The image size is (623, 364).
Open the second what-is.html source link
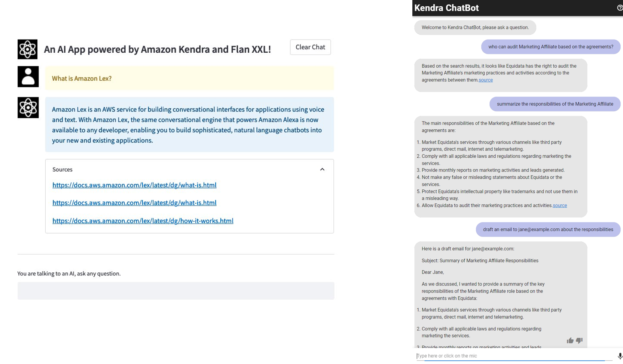coord(134,203)
